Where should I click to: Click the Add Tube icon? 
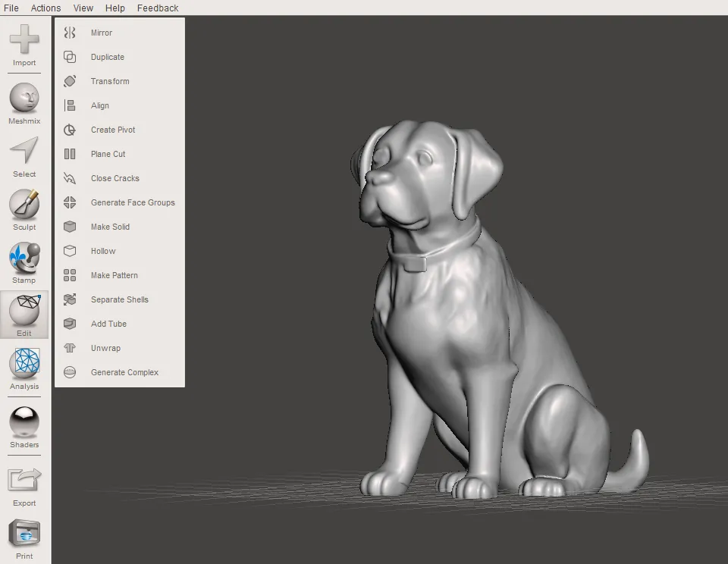70,324
